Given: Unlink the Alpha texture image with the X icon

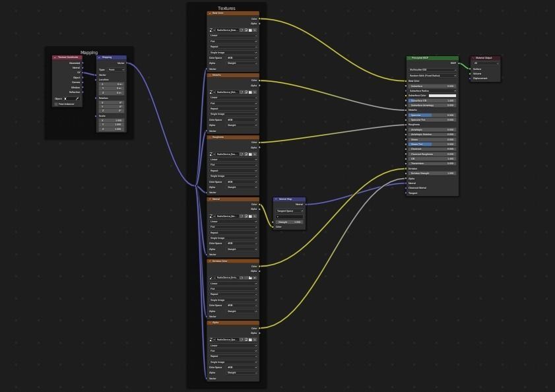Looking at the screenshot, I should (255, 340).
